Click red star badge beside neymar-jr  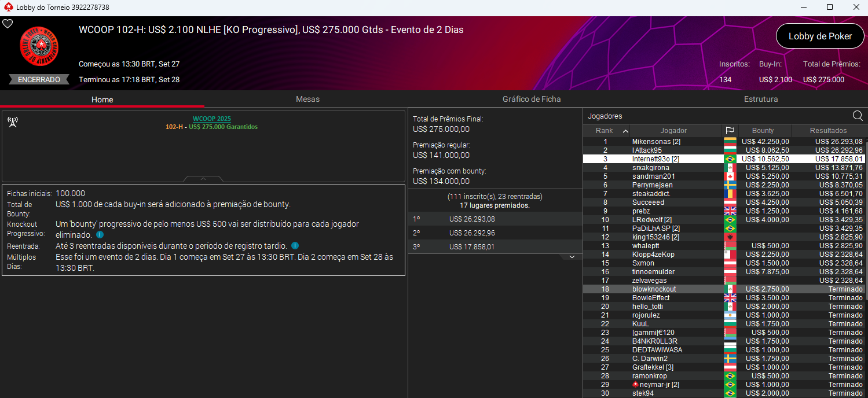636,385
